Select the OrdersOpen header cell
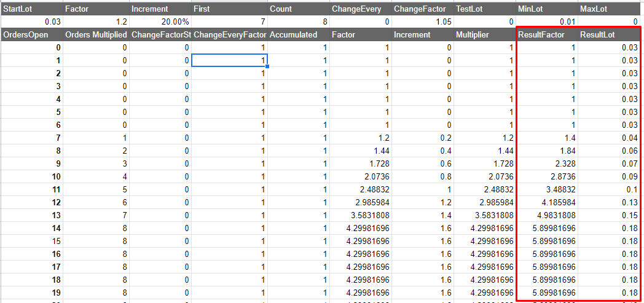 click(x=32, y=35)
